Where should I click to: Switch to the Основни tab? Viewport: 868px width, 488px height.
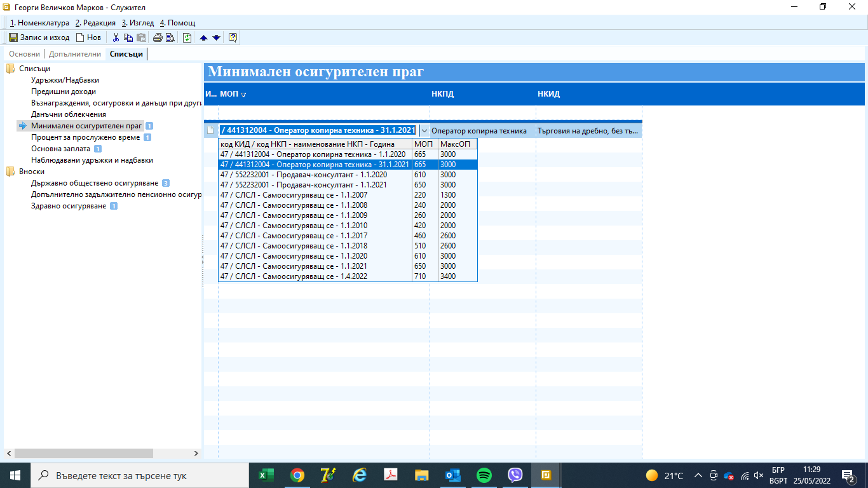pos(24,54)
